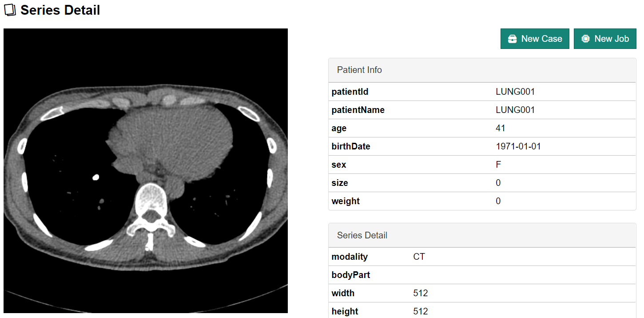Screen dimensions: 644x318
Task: Click the size value 0
Action: tap(498, 183)
